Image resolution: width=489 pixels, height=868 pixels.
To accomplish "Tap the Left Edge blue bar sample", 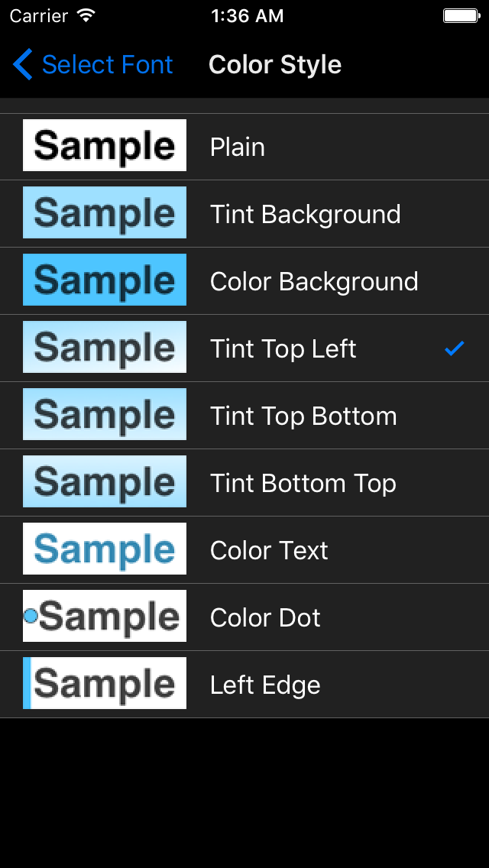I will coord(27,683).
